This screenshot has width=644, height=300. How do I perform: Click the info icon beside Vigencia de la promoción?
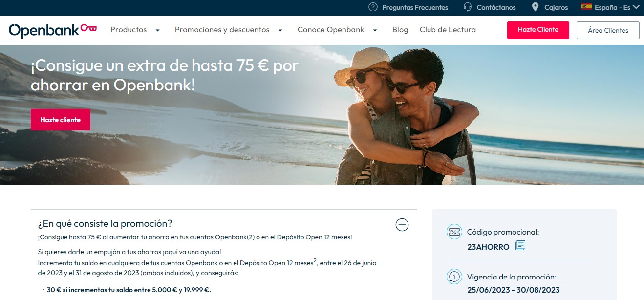(454, 277)
